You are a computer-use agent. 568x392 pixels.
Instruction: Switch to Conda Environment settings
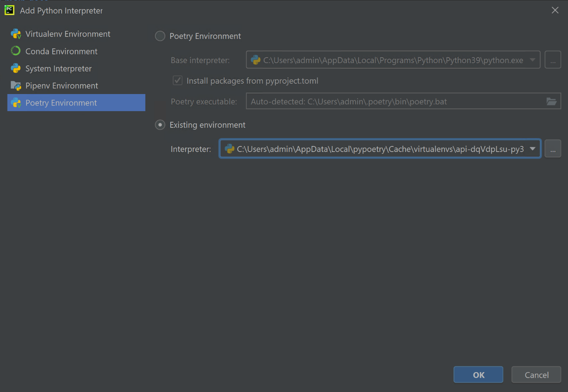tap(76, 51)
